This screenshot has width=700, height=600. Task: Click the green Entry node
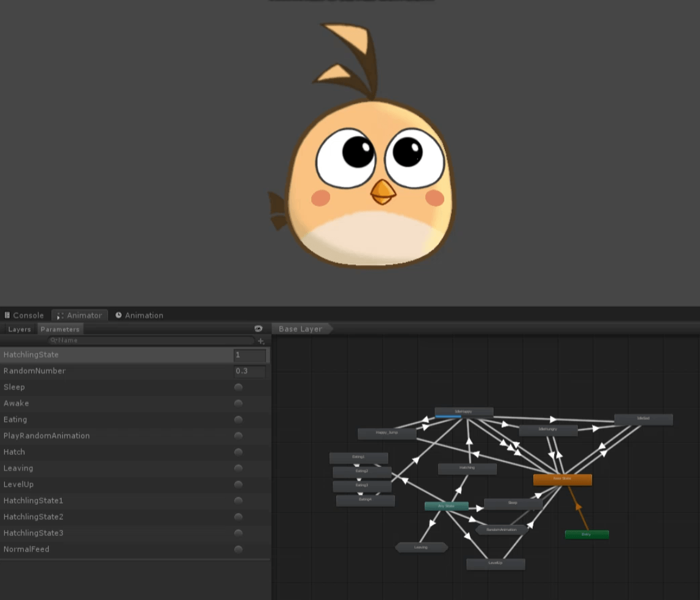(586, 534)
